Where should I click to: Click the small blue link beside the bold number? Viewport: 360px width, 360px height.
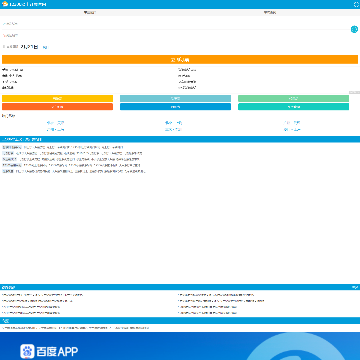(45, 47)
